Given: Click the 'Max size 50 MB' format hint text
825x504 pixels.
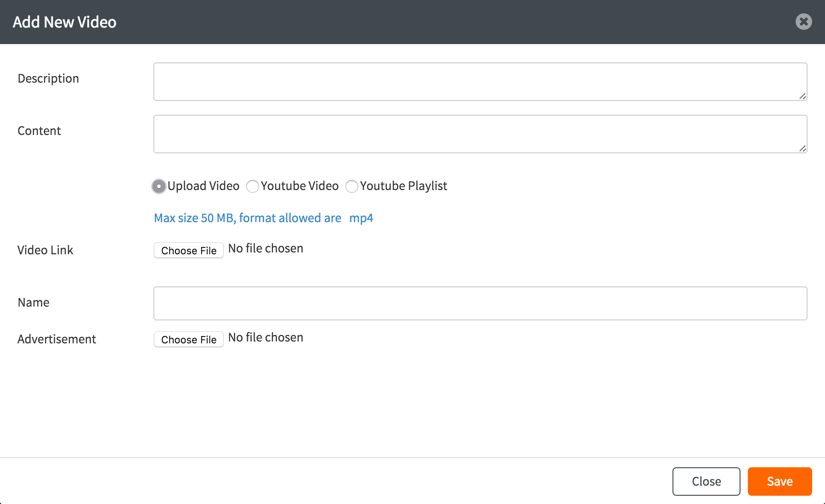Looking at the screenshot, I should 263,218.
